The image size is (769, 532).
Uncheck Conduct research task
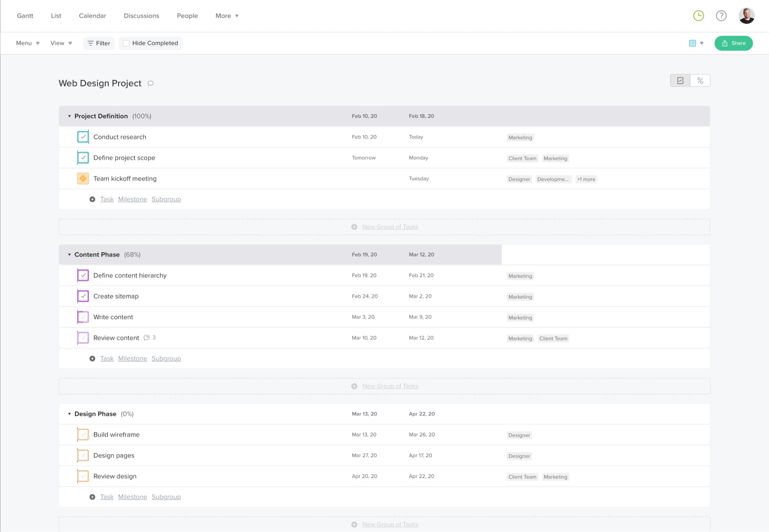click(83, 137)
